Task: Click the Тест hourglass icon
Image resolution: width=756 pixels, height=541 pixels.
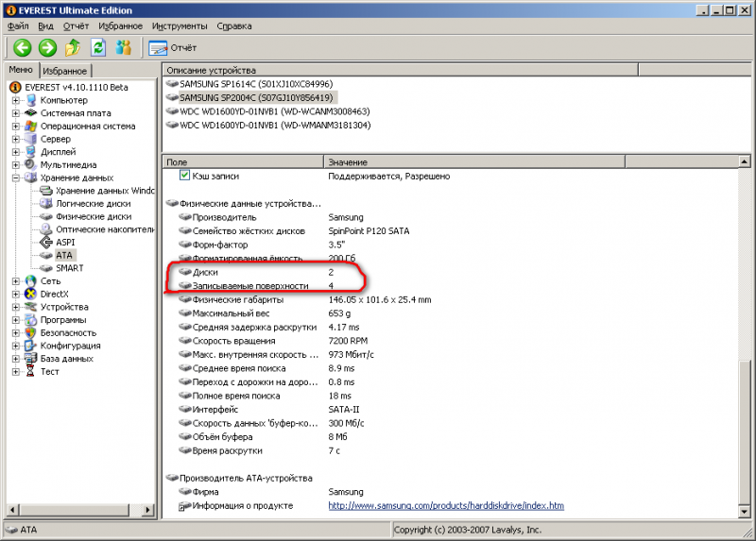Action: click(x=31, y=371)
